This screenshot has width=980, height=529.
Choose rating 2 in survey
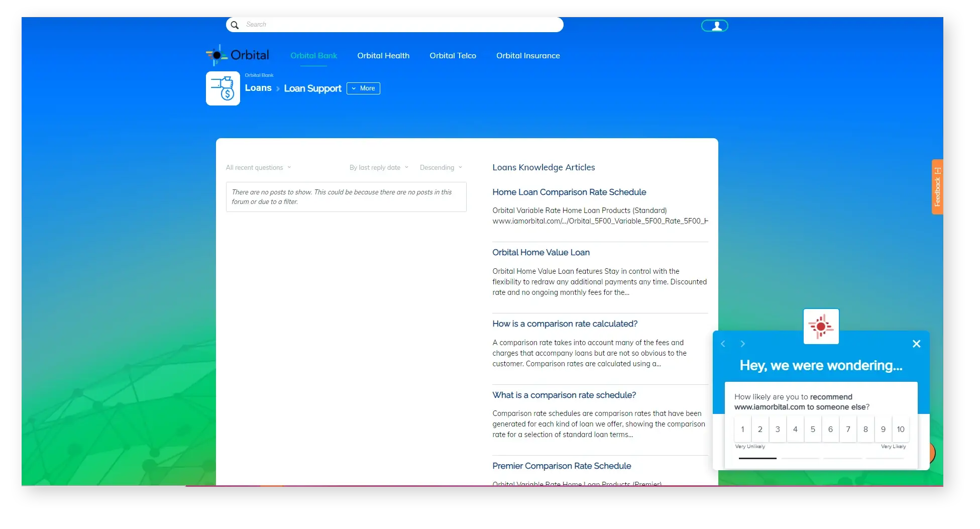(760, 429)
